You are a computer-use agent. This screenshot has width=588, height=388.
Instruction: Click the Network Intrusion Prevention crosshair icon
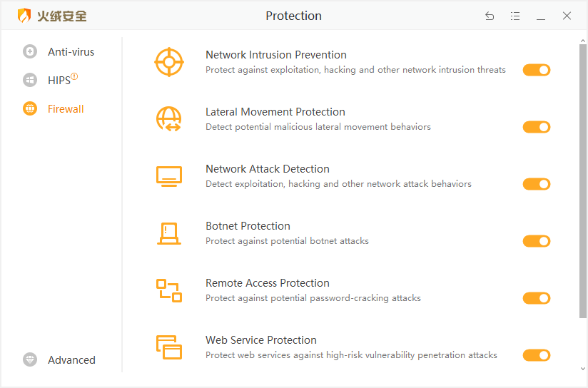(169, 62)
